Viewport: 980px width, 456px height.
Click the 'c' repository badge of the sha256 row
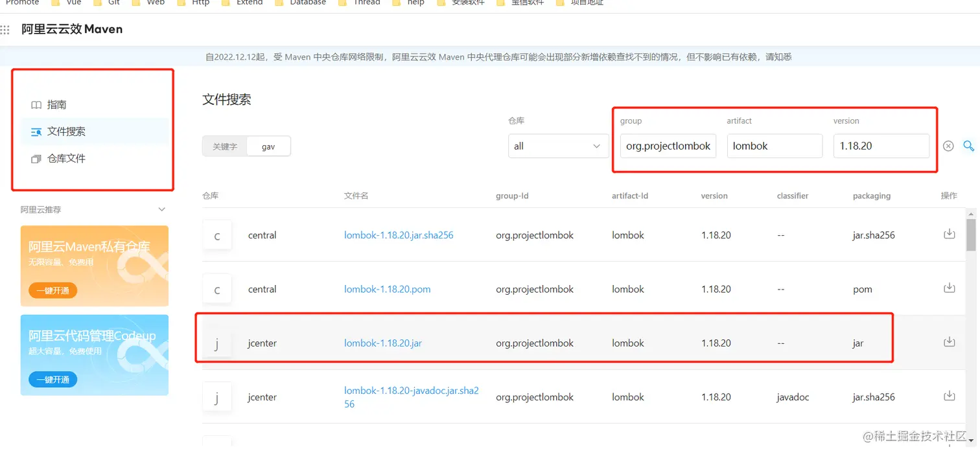point(217,235)
